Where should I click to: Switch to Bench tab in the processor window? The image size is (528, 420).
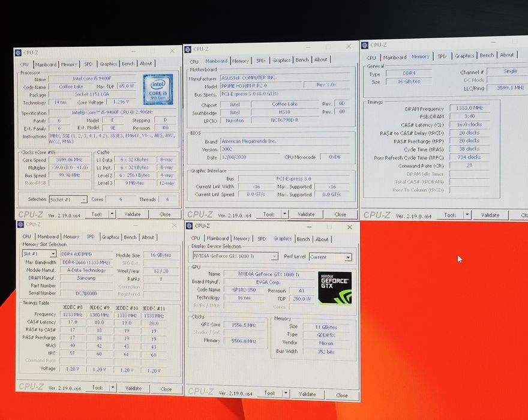(128, 64)
